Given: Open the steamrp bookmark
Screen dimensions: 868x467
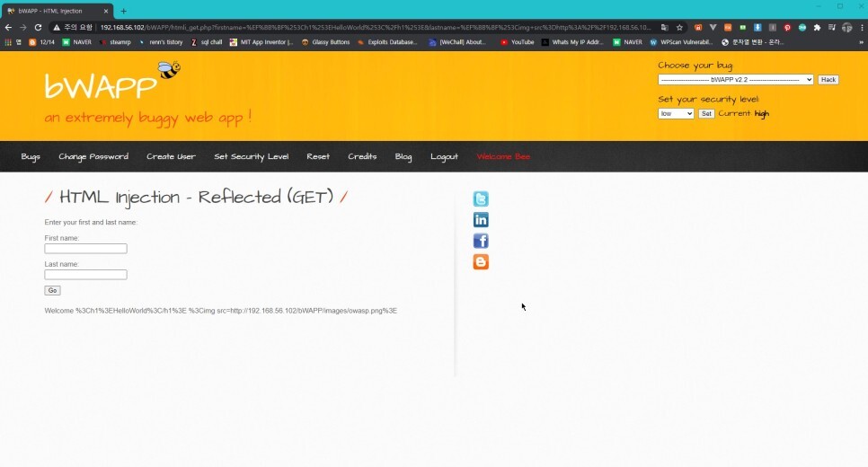Looking at the screenshot, I should [115, 42].
